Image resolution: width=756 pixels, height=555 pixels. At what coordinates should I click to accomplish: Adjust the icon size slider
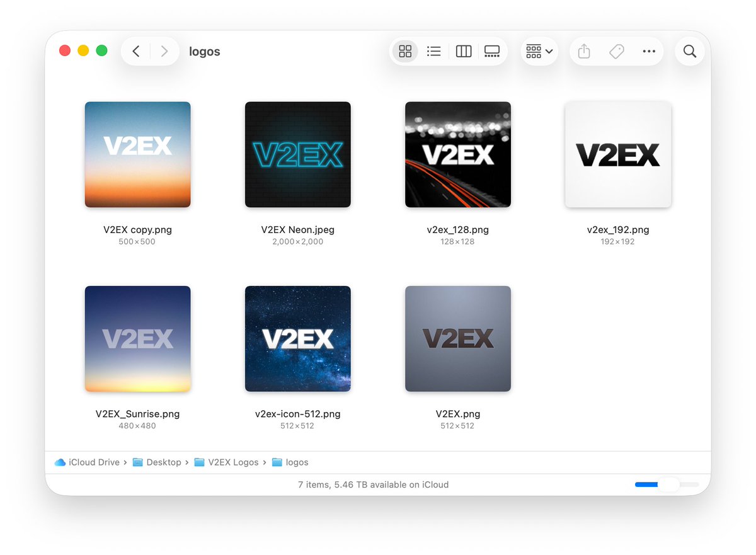(667, 484)
